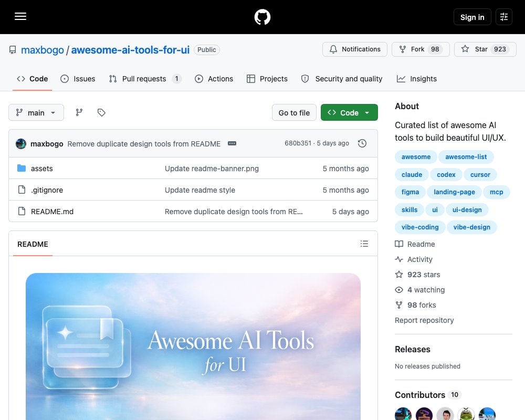Viewport: 525px width, 420px height.
Task: Click the first contributor avatar
Action: pos(403,414)
